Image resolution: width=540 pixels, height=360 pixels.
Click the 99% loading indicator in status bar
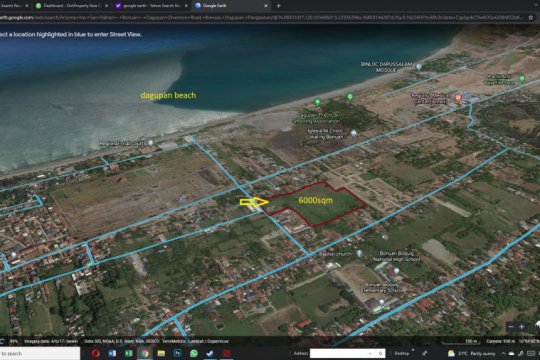coord(14,341)
